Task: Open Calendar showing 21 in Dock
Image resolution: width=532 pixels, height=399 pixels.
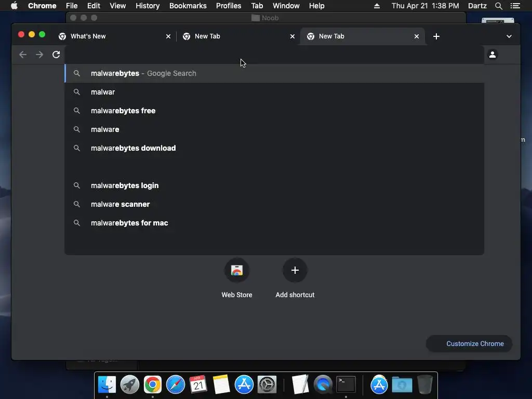Action: coord(198,385)
